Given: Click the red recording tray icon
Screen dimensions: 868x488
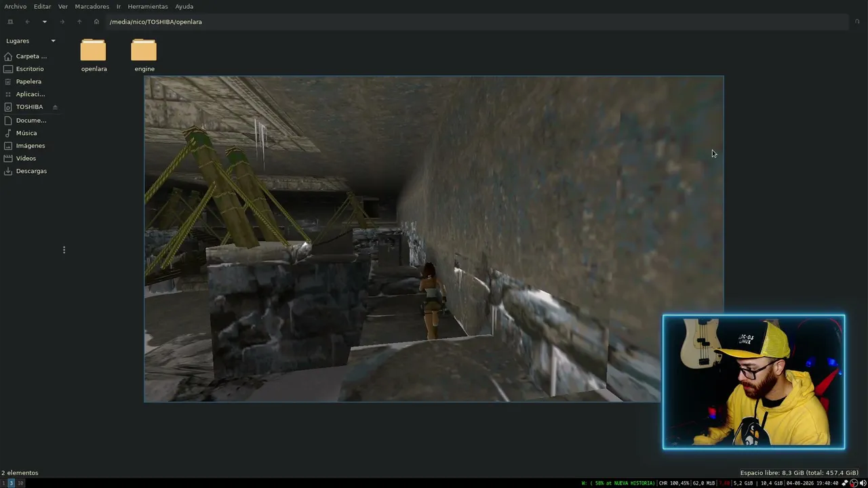Looking at the screenshot, I should point(854,483).
